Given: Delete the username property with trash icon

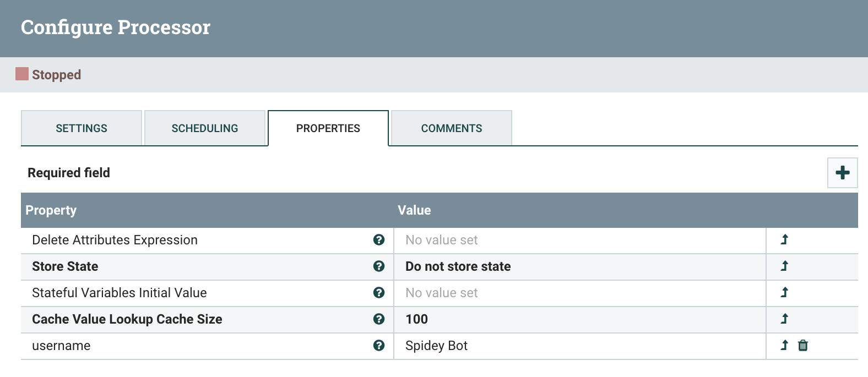Looking at the screenshot, I should tap(803, 345).
